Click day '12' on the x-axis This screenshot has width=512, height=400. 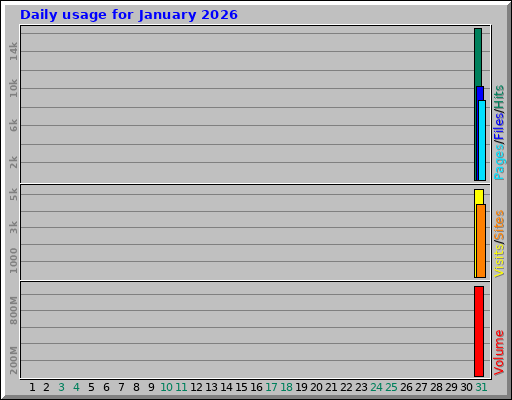pyautogui.click(x=196, y=387)
